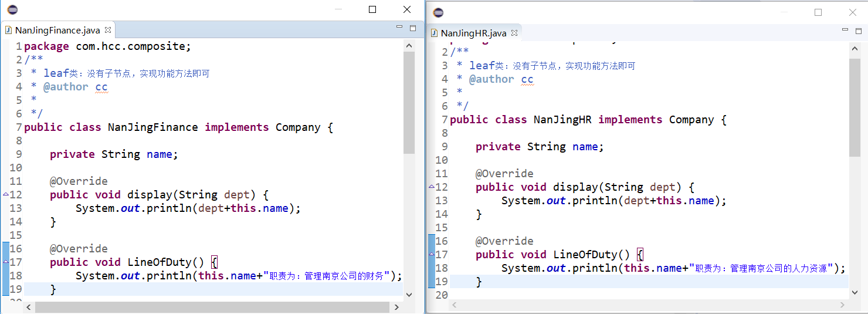Click string '职责为：管理南京公司的人力资源' on line 18
868x314 pixels.
761,268
